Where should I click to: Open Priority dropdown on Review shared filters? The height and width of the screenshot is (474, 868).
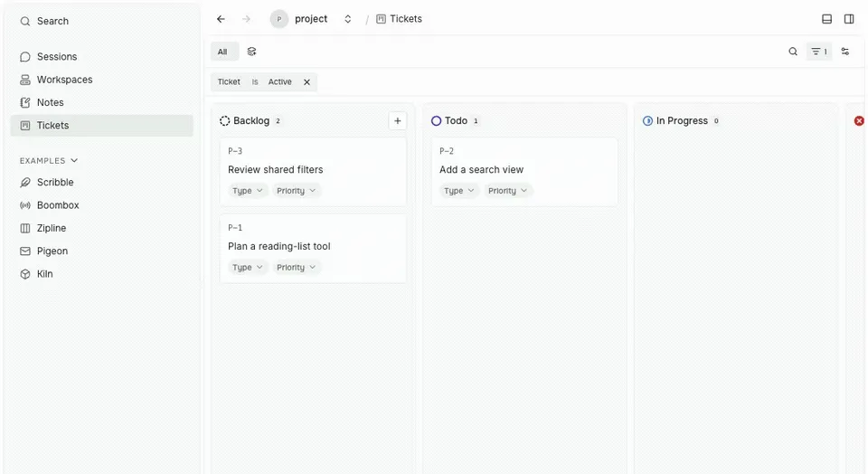click(297, 191)
